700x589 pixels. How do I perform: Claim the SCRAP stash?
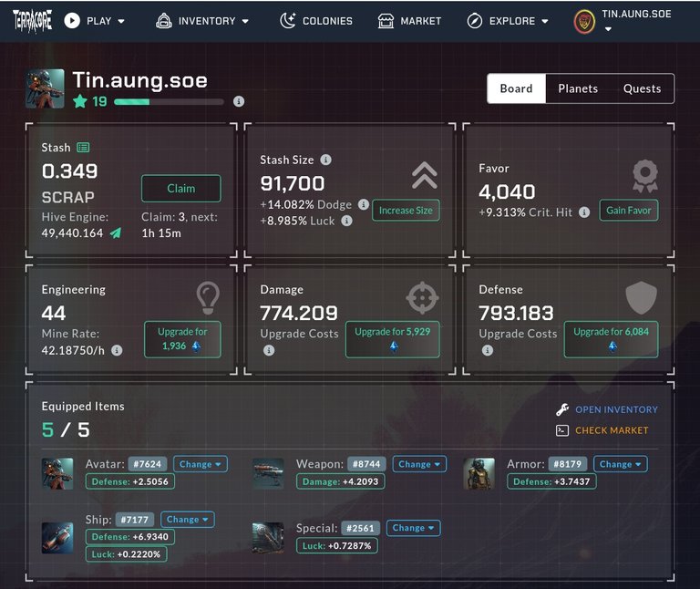coord(181,189)
